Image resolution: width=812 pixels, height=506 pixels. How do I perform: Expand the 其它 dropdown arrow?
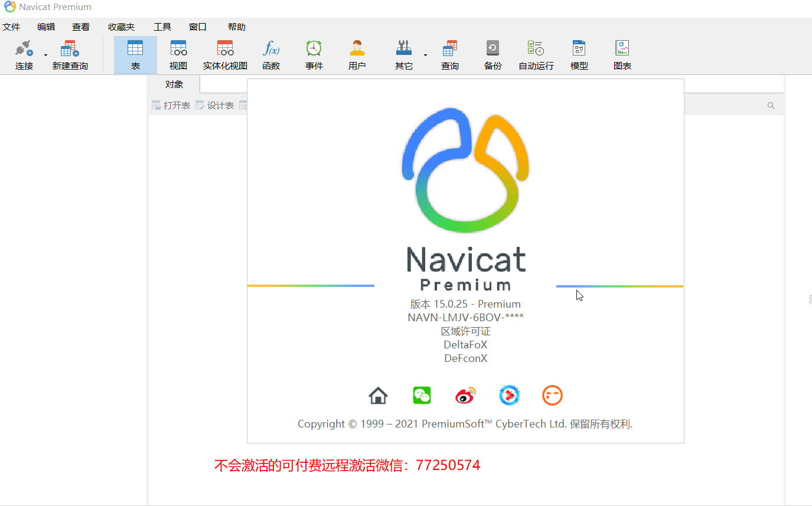425,56
